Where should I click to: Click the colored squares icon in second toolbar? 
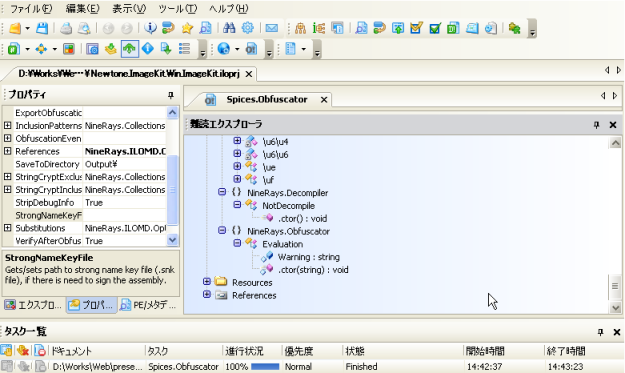point(69,49)
